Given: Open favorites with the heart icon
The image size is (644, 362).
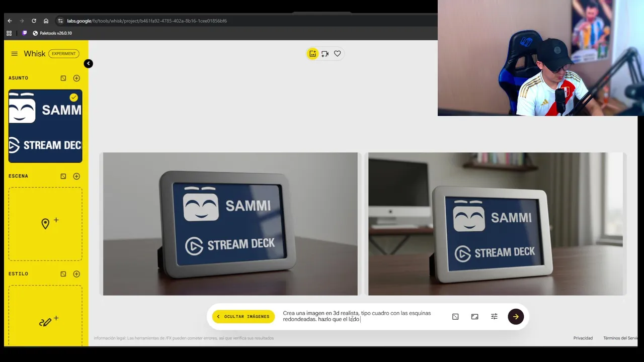Looking at the screenshot, I should [337, 53].
